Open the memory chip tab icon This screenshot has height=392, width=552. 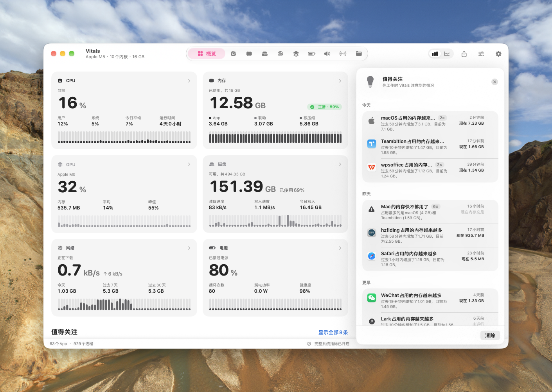tap(249, 54)
